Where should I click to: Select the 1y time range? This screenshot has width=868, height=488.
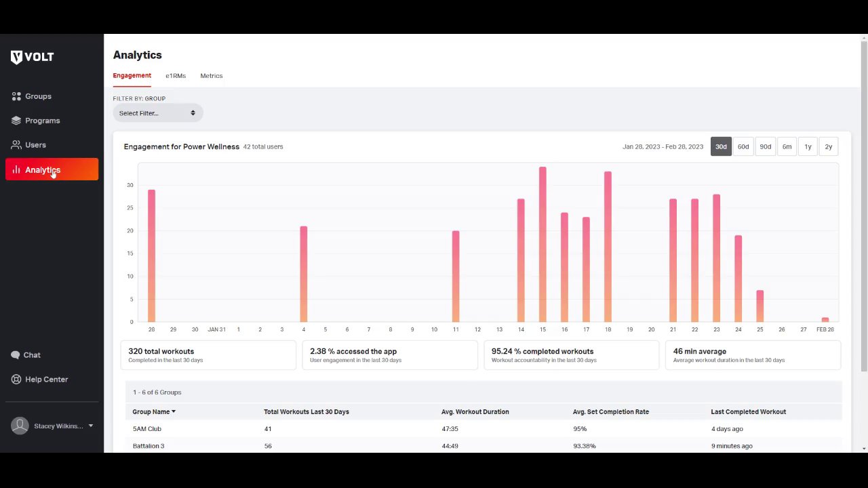click(x=808, y=146)
